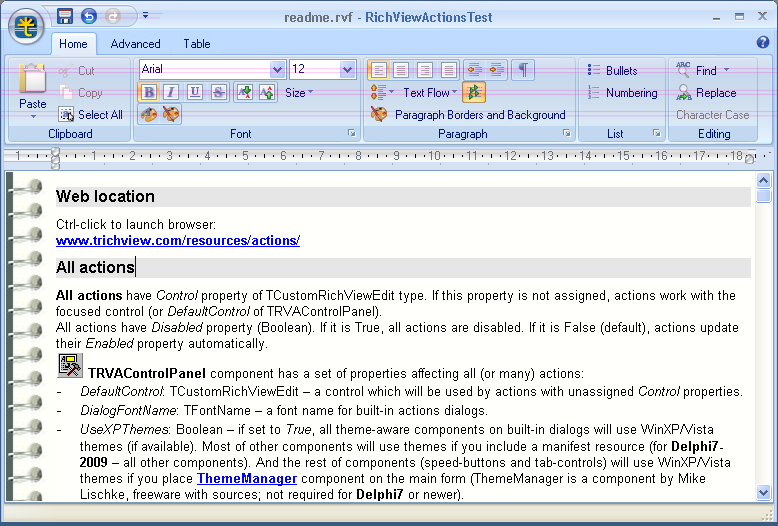Click the Numbering list icon

[593, 92]
